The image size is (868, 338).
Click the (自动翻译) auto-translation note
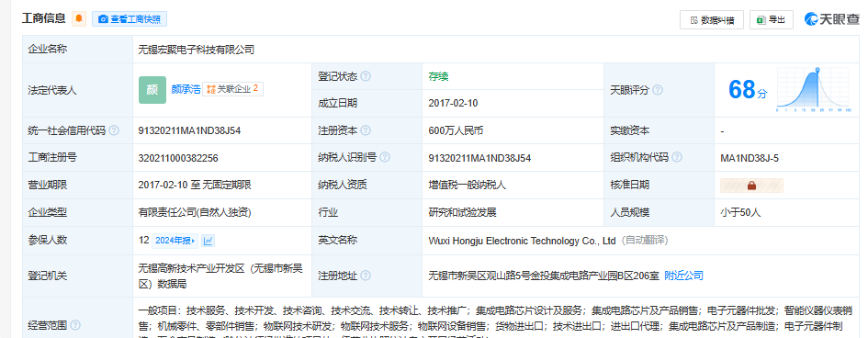[x=645, y=241]
